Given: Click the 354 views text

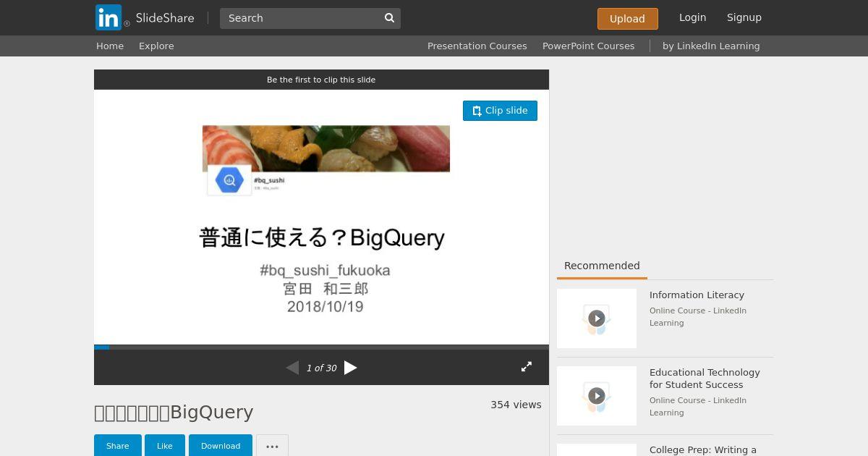Looking at the screenshot, I should pyautogui.click(x=516, y=405).
